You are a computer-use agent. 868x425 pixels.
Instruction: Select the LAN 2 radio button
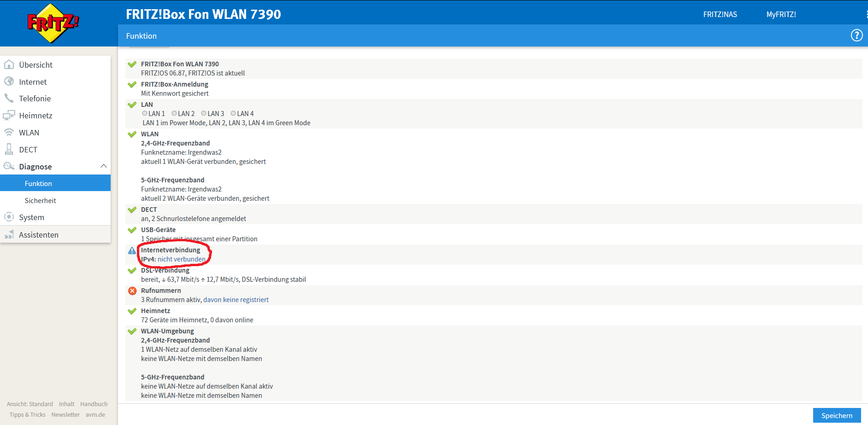coord(174,113)
